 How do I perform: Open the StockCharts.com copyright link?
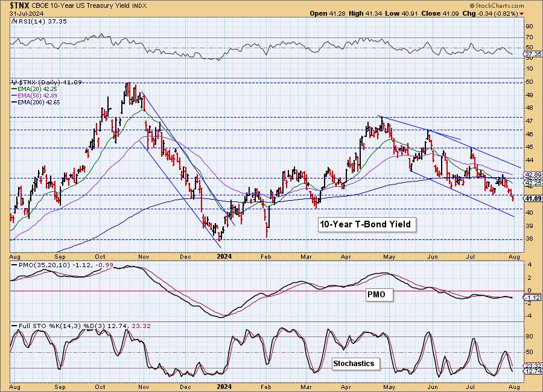click(497, 6)
